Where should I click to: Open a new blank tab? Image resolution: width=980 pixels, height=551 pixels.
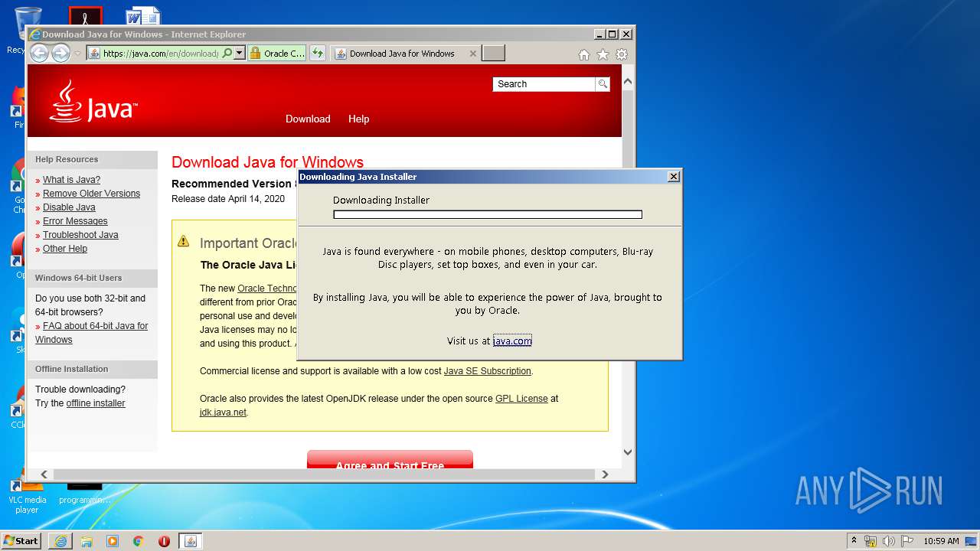point(493,54)
